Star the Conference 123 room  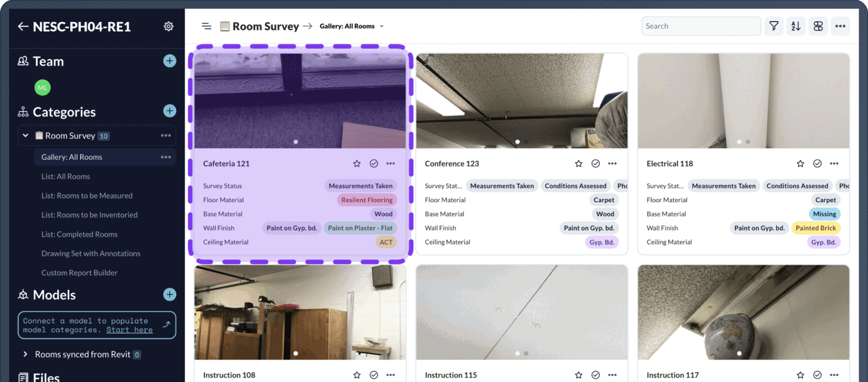(x=579, y=163)
